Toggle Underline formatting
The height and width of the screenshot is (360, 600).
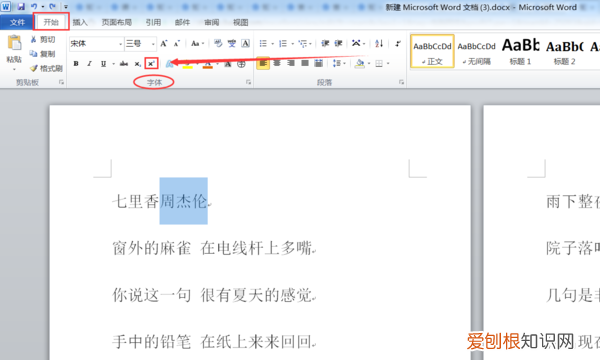coord(103,64)
